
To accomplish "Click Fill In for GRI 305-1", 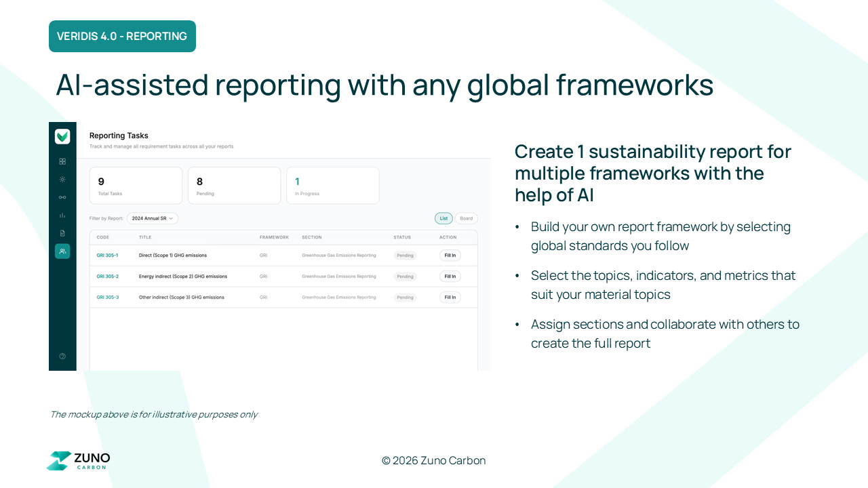I will pyautogui.click(x=450, y=256).
